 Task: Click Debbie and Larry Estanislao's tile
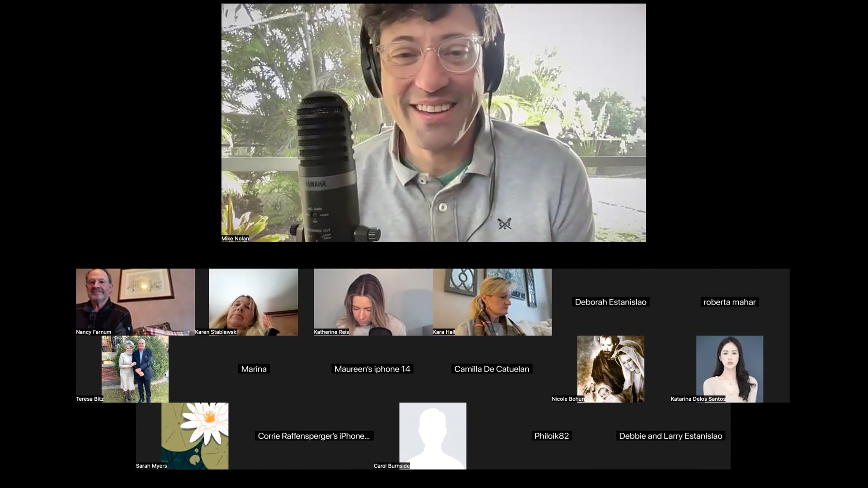670,436
